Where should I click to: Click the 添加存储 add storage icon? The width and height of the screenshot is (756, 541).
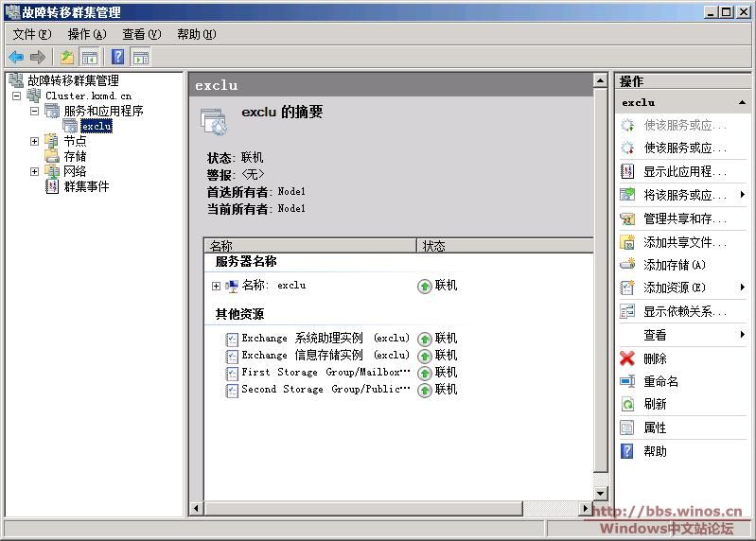pos(626,265)
